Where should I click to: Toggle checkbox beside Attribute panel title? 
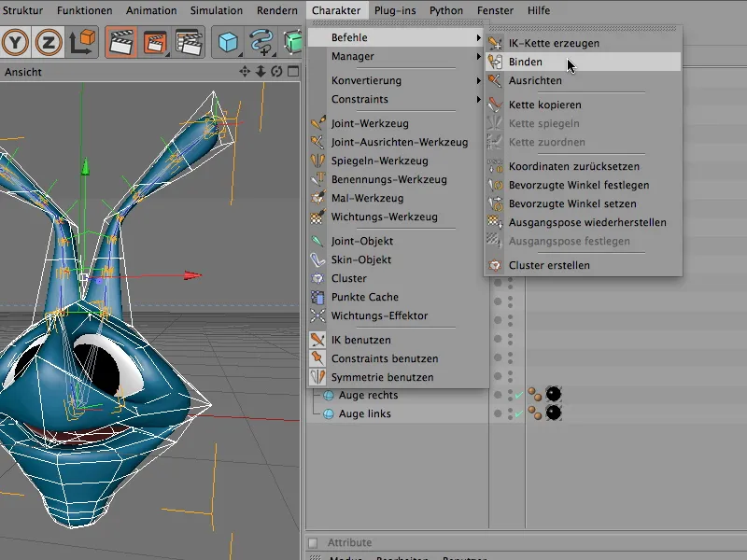(313, 543)
